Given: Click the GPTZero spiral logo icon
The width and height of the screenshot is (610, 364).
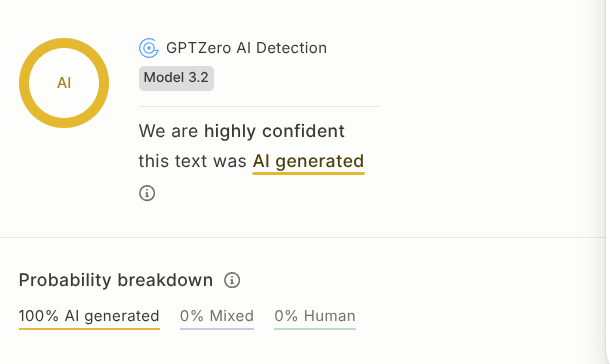Looking at the screenshot, I should coord(149,48).
